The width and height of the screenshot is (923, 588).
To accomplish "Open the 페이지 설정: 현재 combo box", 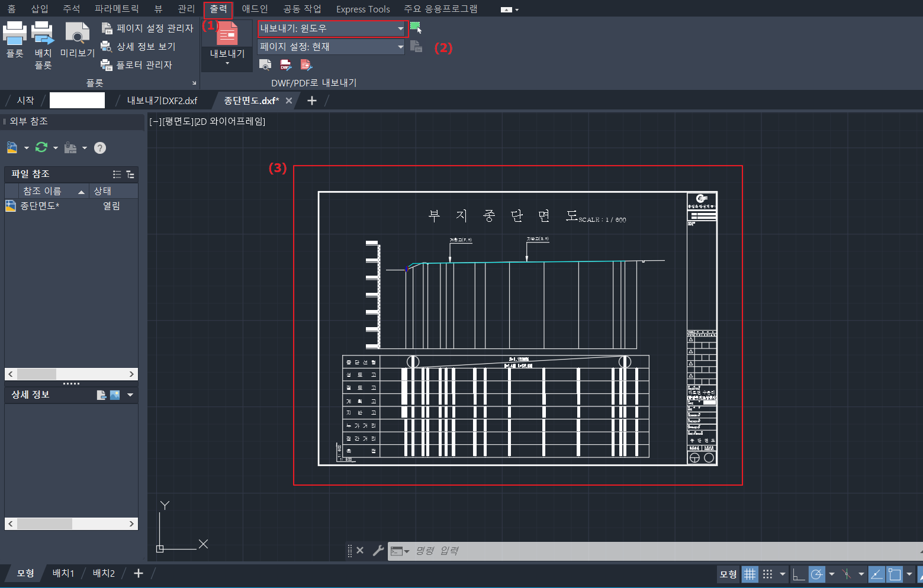I will click(x=332, y=47).
